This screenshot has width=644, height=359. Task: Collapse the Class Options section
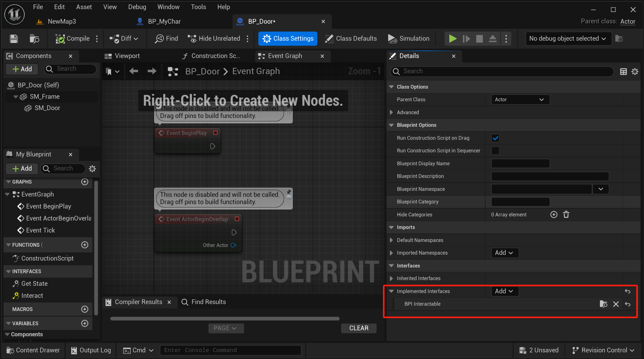point(392,87)
